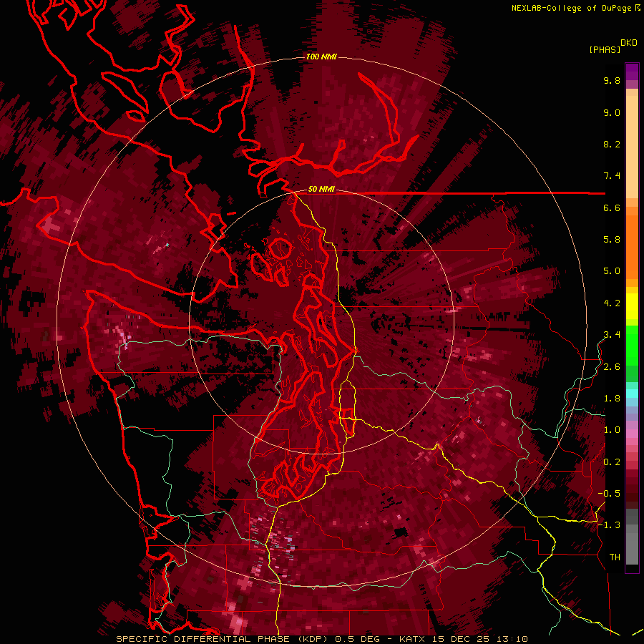Image resolution: width=644 pixels, height=644 pixels.
Task: Pick the gray segment near TH
Action: click(632, 548)
